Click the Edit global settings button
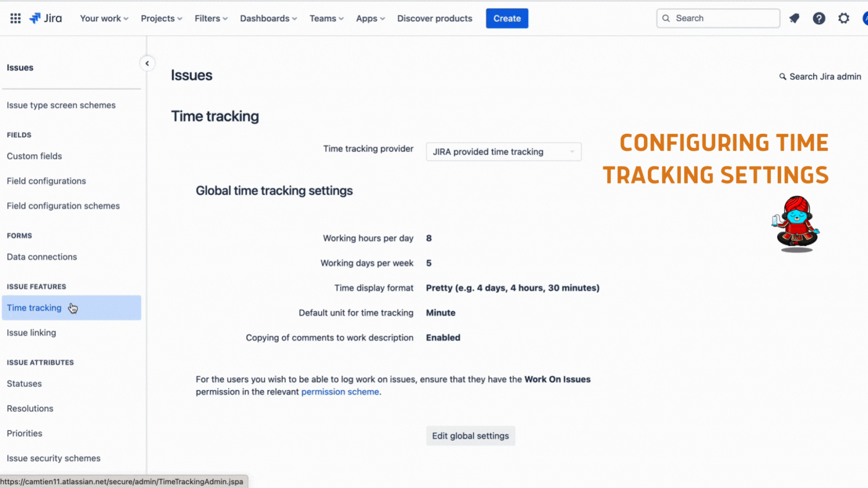The image size is (868, 488). [470, 436]
